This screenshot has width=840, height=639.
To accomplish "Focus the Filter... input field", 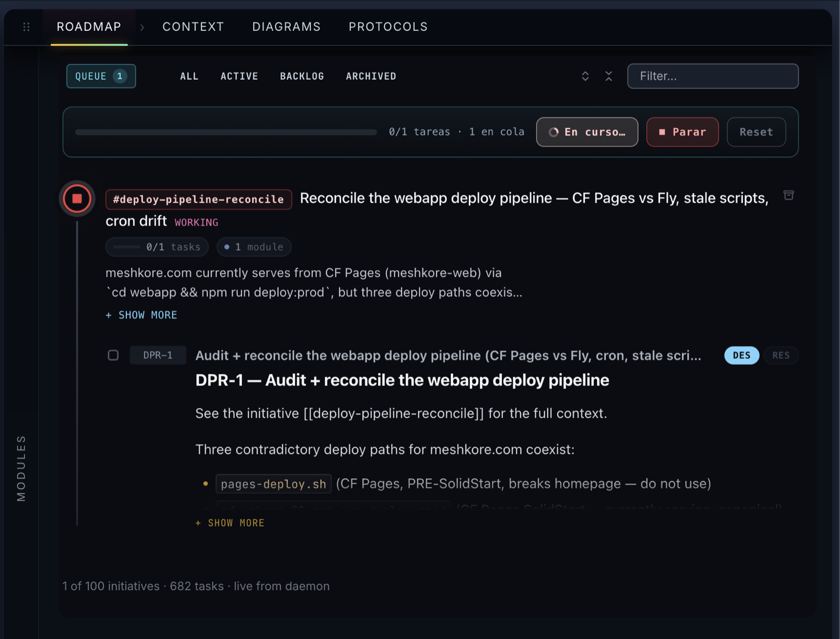I will 713,76.
